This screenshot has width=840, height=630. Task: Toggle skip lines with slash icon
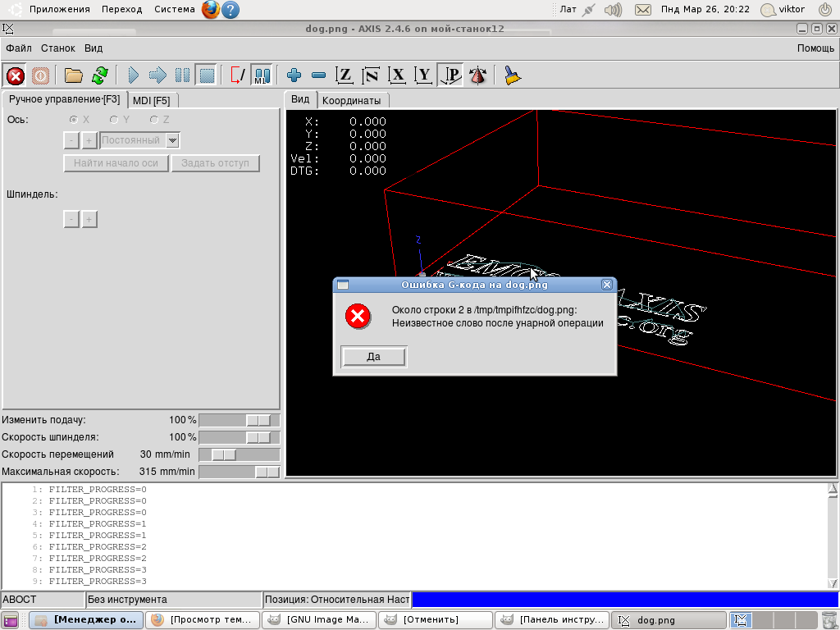tap(237, 75)
